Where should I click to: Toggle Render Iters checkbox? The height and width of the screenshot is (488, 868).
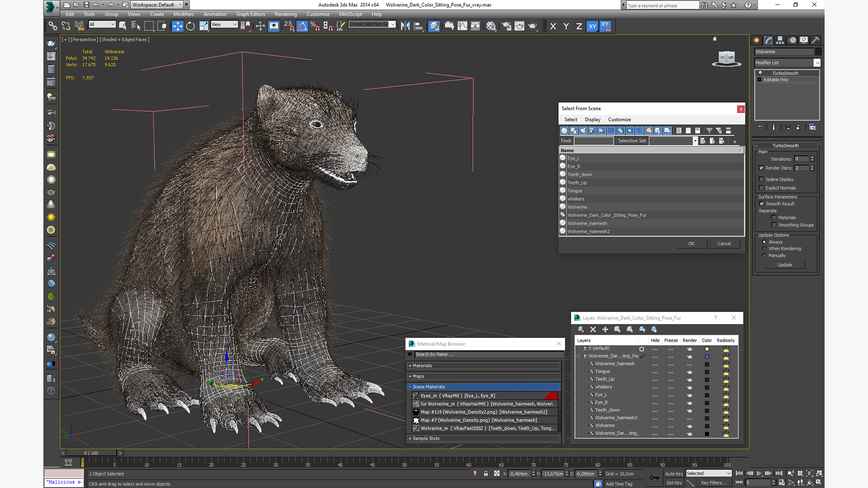[x=762, y=168]
